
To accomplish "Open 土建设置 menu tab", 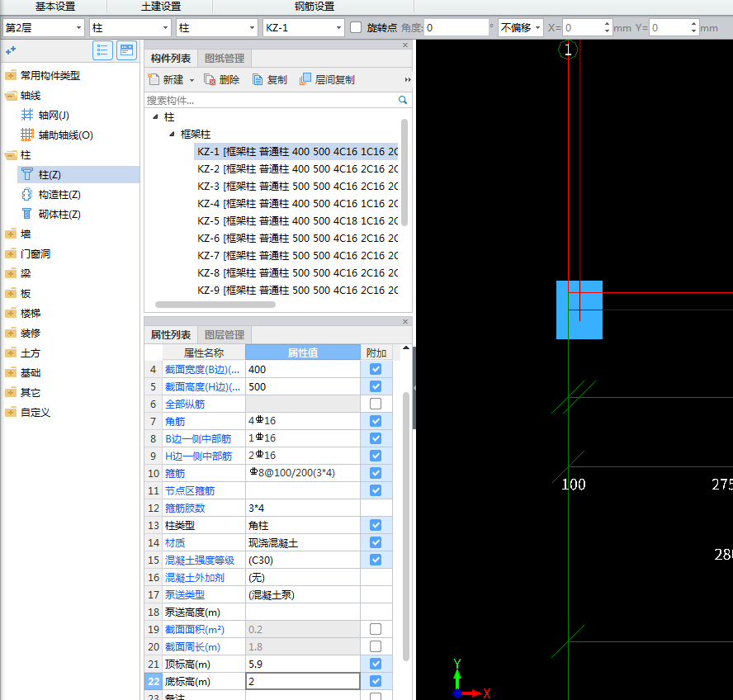I will click(x=161, y=7).
